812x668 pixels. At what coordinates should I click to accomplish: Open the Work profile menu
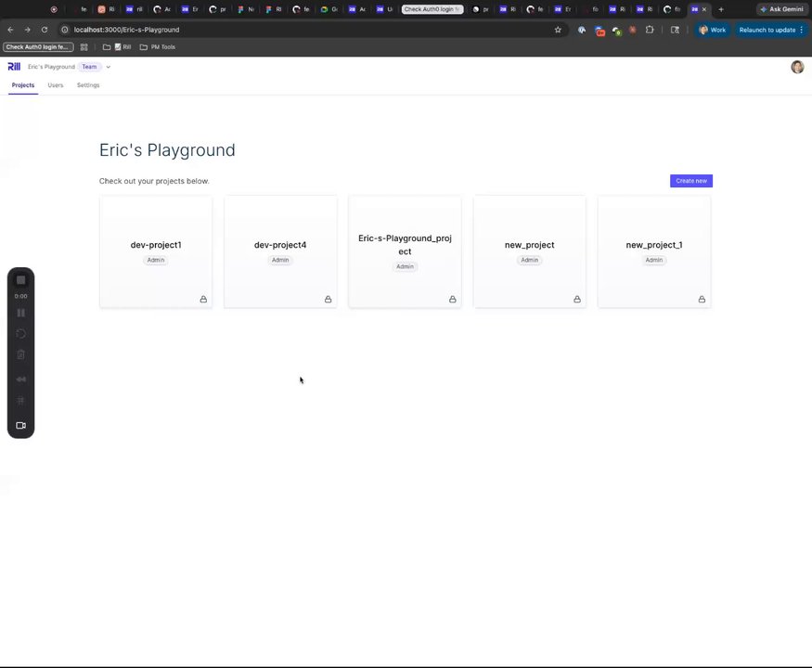[713, 30]
